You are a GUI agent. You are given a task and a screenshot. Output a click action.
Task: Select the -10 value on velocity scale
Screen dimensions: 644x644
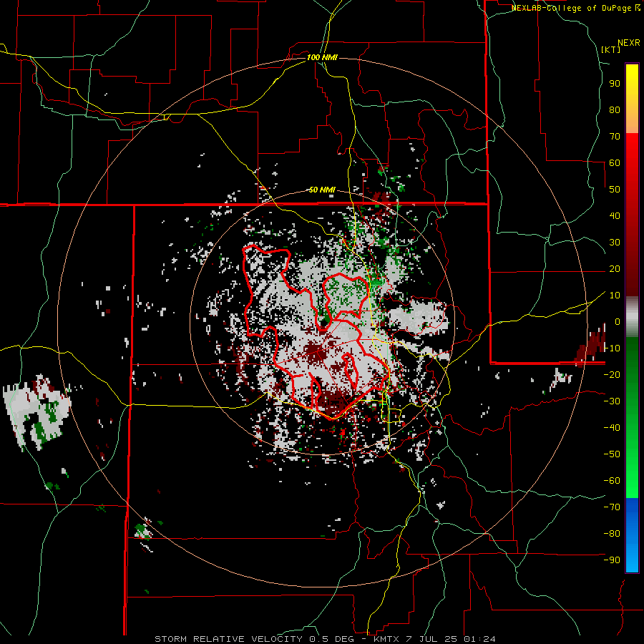tap(612, 348)
